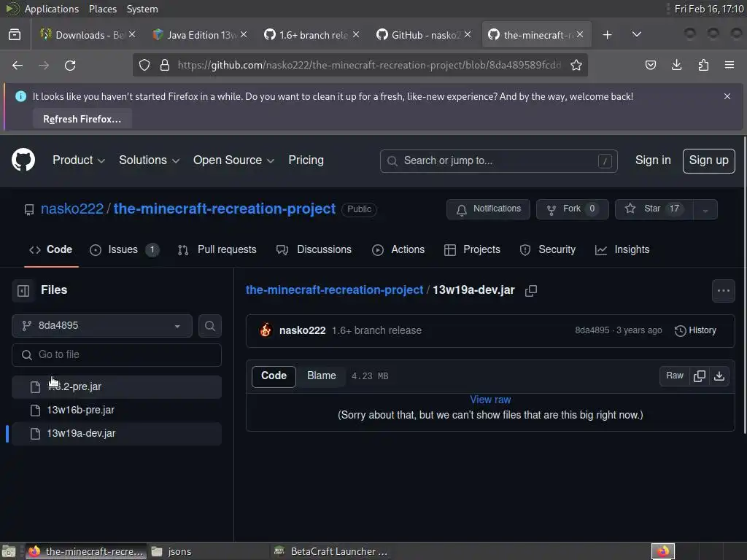Open the Security tab
The height and width of the screenshot is (560, 747).
(548, 249)
